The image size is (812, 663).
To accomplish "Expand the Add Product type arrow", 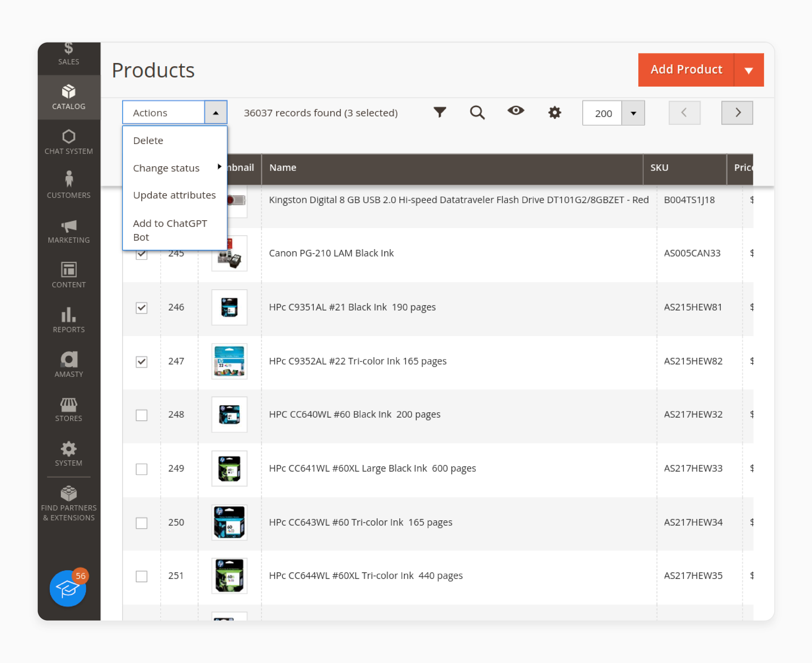I will [749, 70].
